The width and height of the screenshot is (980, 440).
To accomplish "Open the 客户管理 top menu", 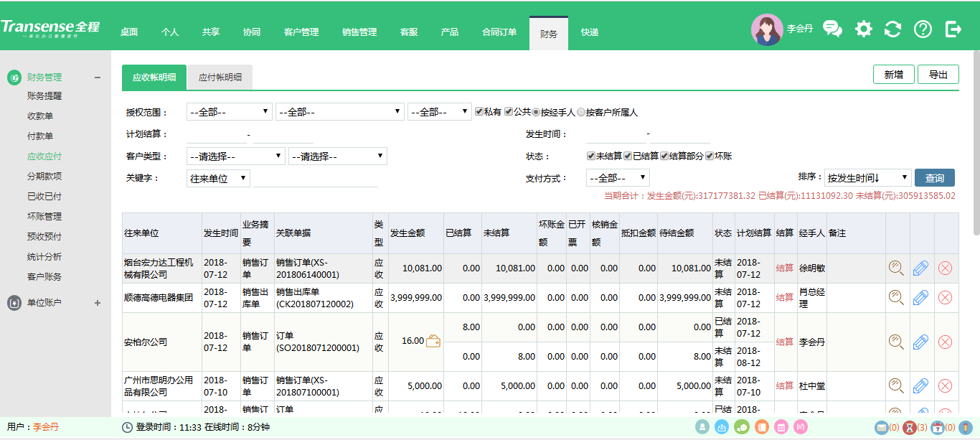I will (x=301, y=32).
